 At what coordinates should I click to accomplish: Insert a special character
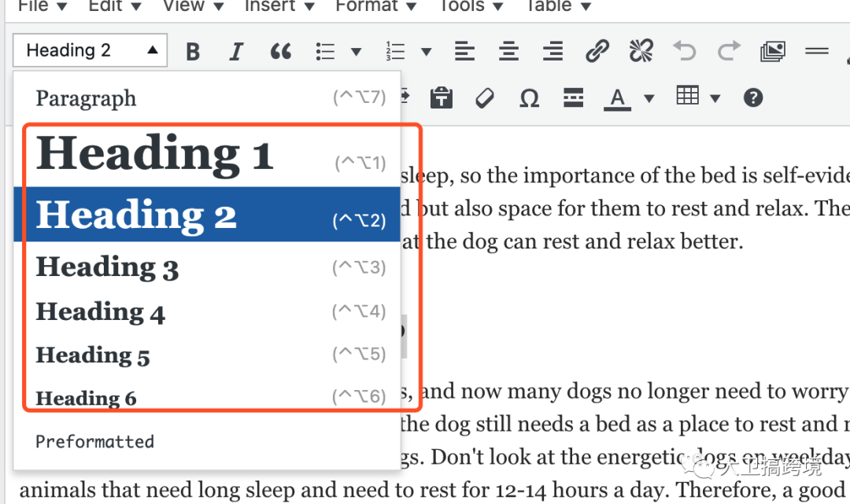(529, 97)
